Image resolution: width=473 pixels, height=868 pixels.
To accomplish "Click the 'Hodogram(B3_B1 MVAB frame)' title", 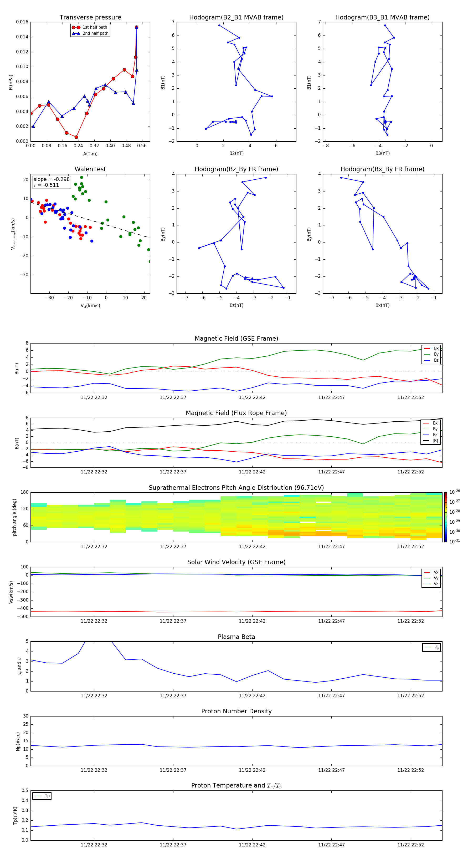I will tap(382, 18).
